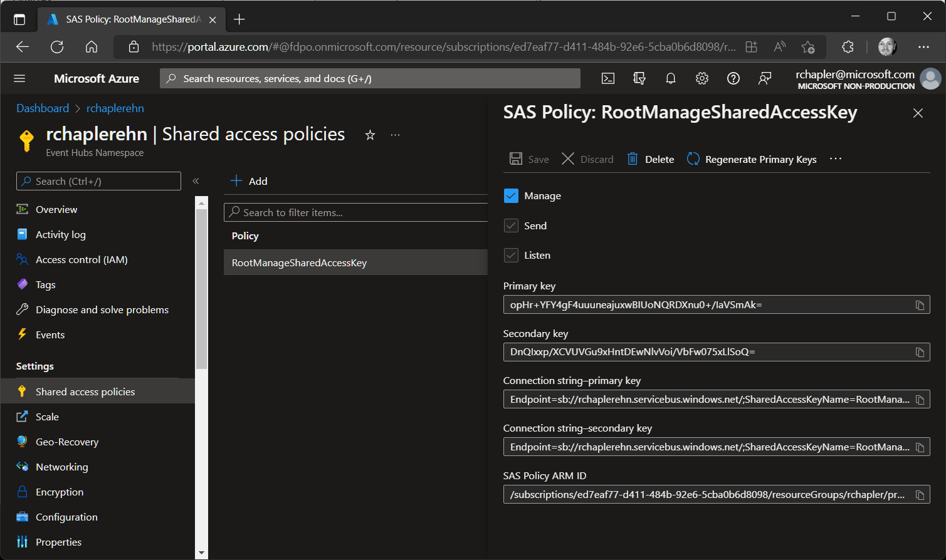The image size is (946, 560).
Task: Enable the Manage permission checkbox
Action: pos(511,195)
